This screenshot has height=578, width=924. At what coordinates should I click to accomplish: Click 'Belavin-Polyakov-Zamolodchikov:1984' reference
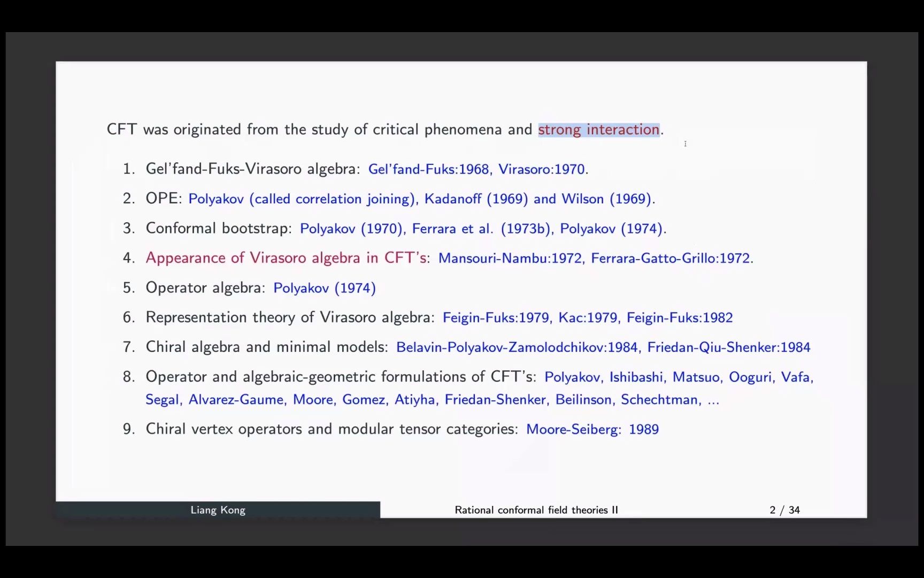(x=517, y=347)
